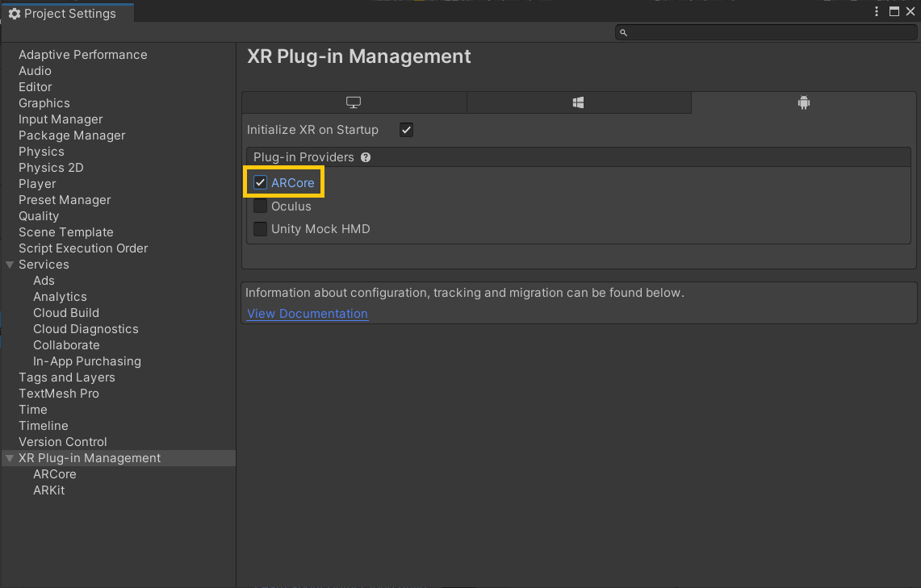Maximize the Project Settings window
The width and height of the screenshot is (921, 588).
point(894,11)
